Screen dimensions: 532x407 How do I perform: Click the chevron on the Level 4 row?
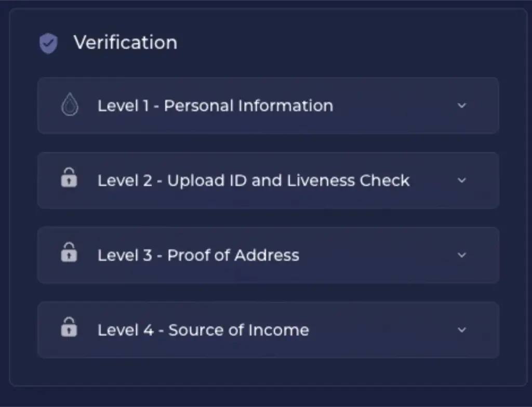(461, 330)
